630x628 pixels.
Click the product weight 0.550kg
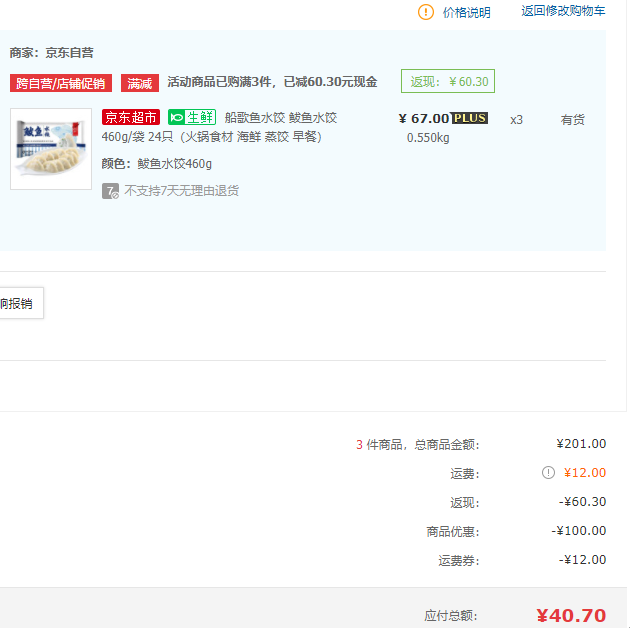click(x=428, y=138)
